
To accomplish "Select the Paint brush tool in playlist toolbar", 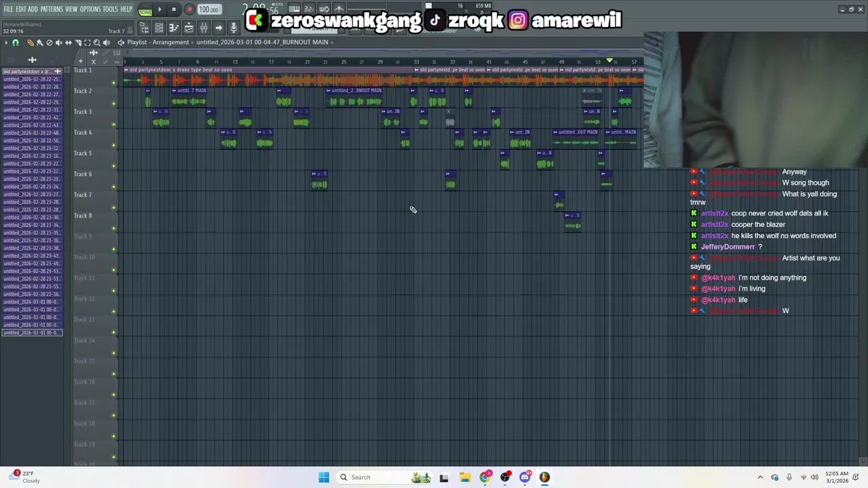I will click(39, 43).
